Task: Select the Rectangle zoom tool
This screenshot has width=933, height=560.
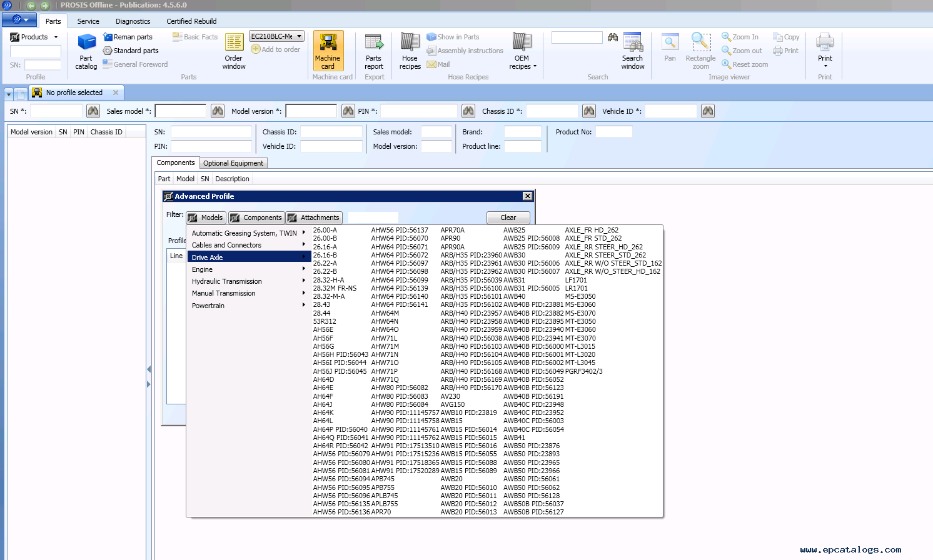Action: [700, 51]
